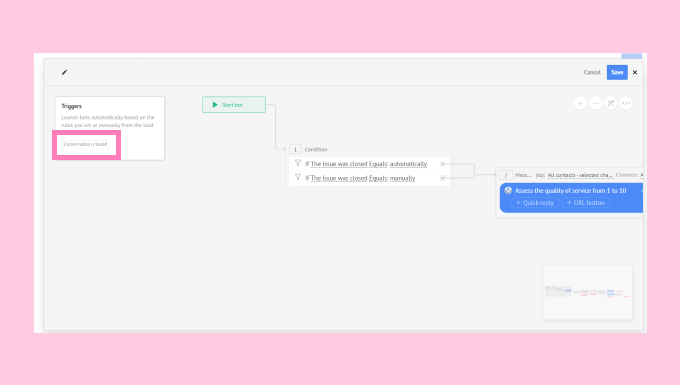Zoom out the canvas with minus icon
This screenshot has width=680, height=385.
pos(595,103)
